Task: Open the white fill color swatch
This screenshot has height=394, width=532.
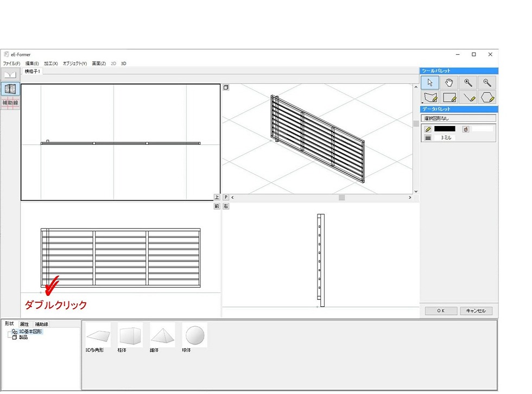Action: point(483,129)
